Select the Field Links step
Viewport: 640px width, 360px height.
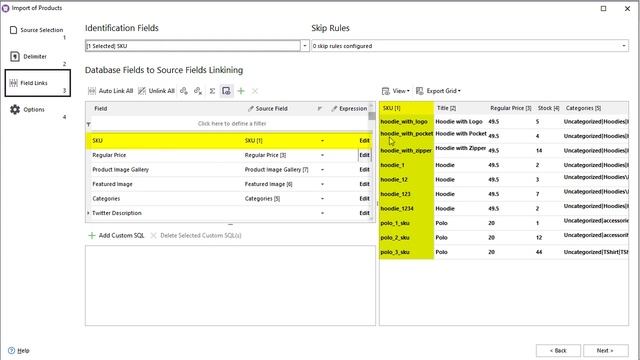pyautogui.click(x=38, y=83)
